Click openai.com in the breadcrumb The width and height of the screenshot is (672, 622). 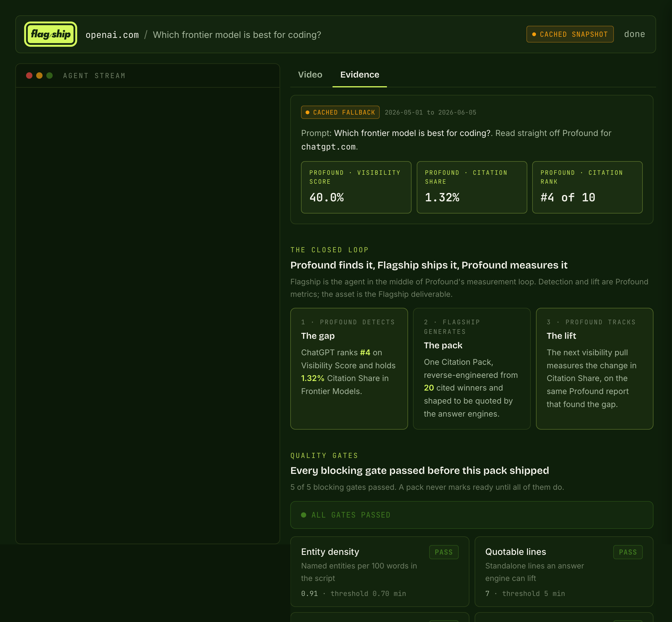(112, 35)
